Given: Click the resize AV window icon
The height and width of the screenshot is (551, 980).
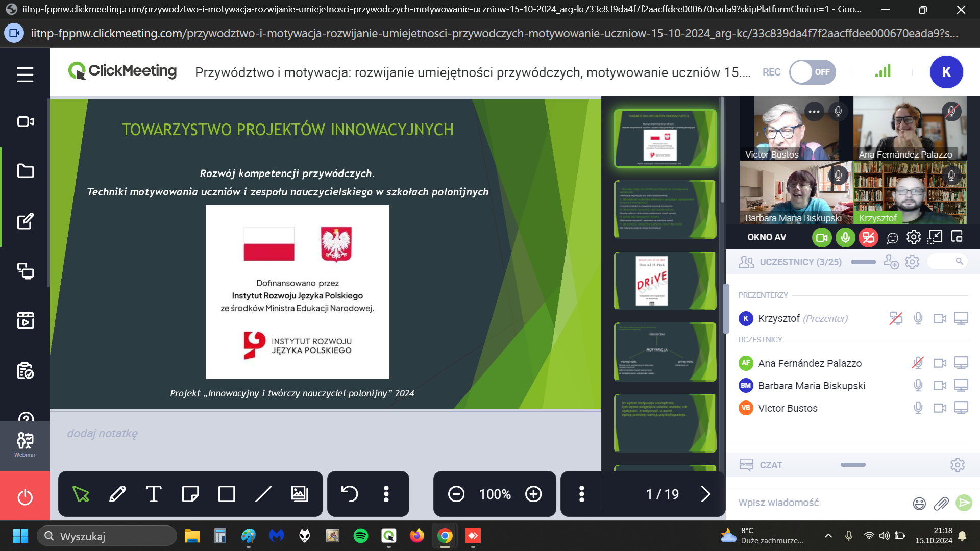Looking at the screenshot, I should [x=935, y=237].
